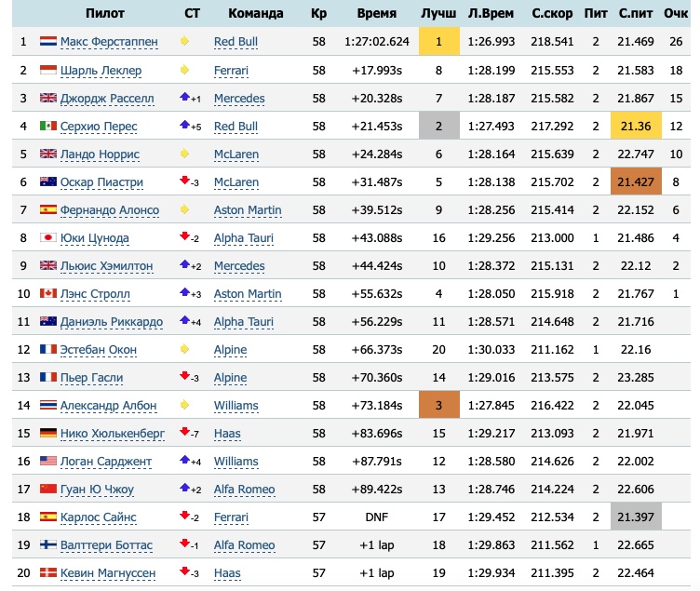Click the Лучш column header

(x=438, y=13)
